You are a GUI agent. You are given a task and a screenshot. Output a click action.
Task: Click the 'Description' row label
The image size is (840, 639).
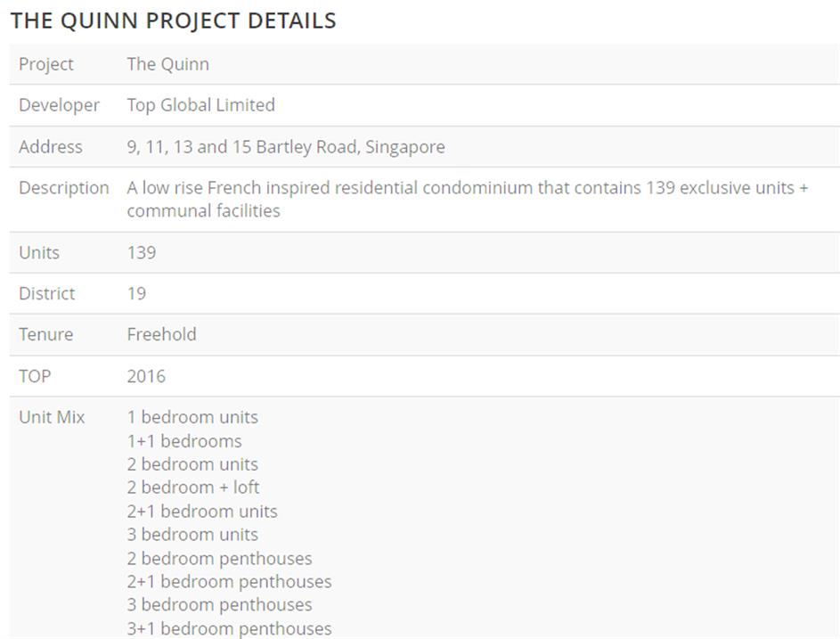(63, 188)
